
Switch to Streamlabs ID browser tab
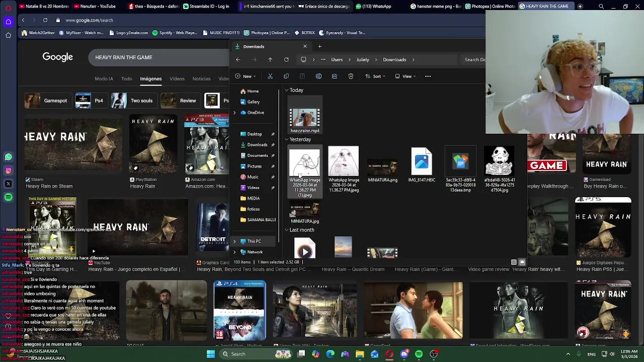pyautogui.click(x=206, y=7)
